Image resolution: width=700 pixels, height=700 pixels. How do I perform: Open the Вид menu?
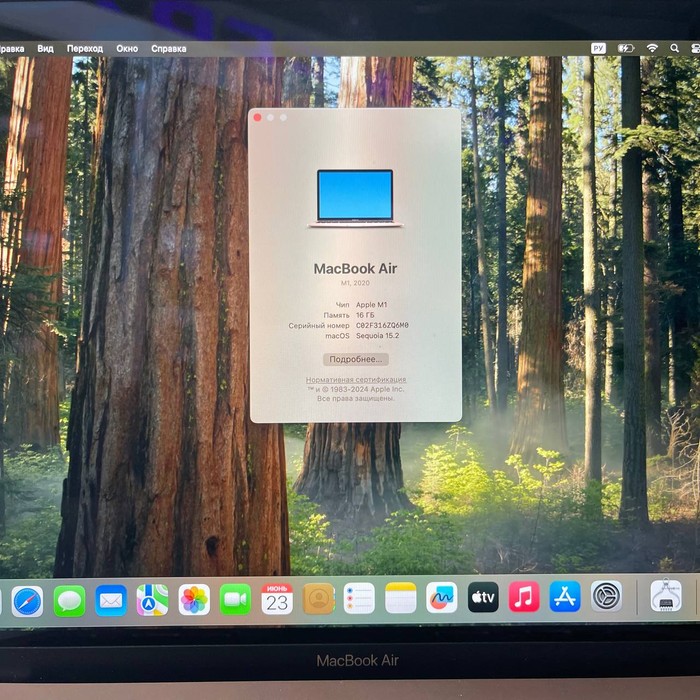[45, 48]
